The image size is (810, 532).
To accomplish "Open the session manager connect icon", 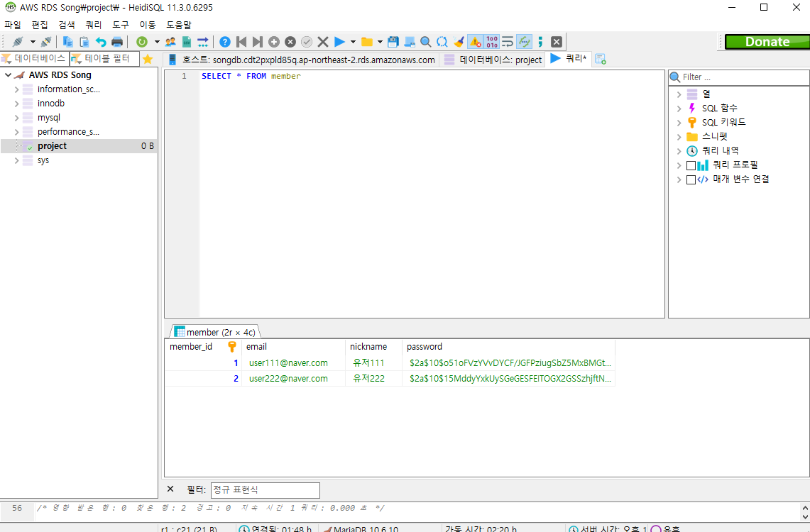I will pyautogui.click(x=18, y=42).
